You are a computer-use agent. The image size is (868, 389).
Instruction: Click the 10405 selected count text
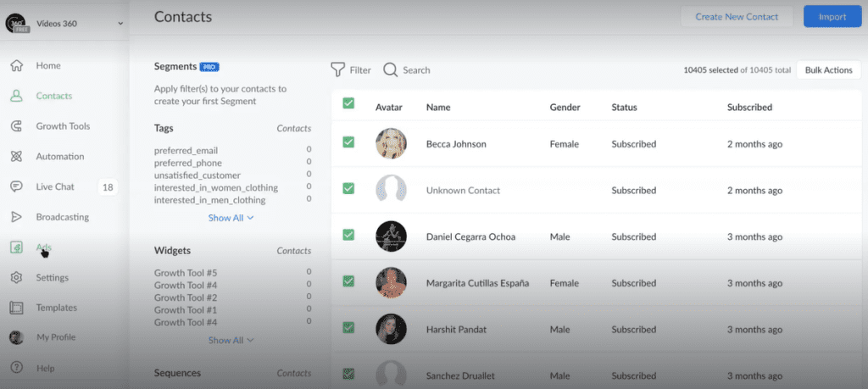711,70
